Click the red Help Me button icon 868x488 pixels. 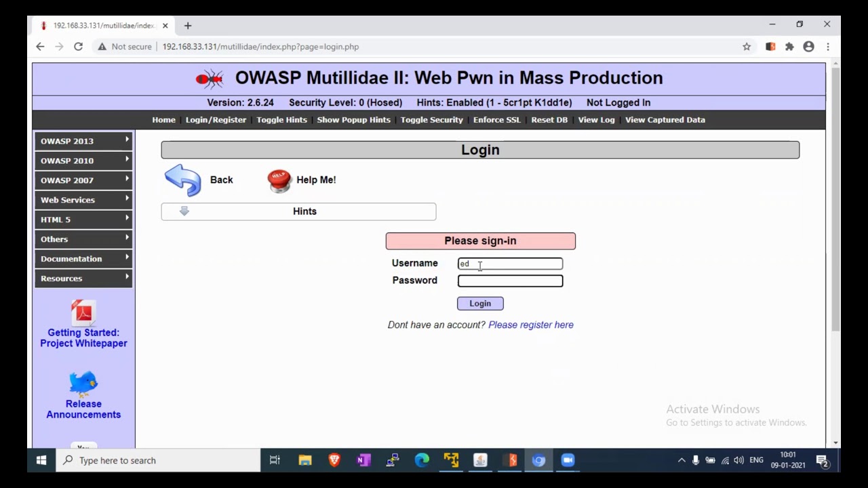(x=279, y=180)
